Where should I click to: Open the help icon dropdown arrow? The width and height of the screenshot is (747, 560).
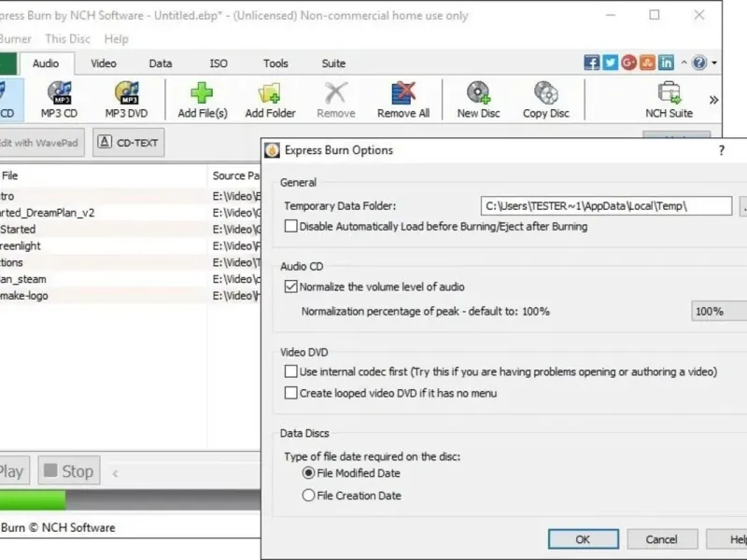(x=714, y=63)
